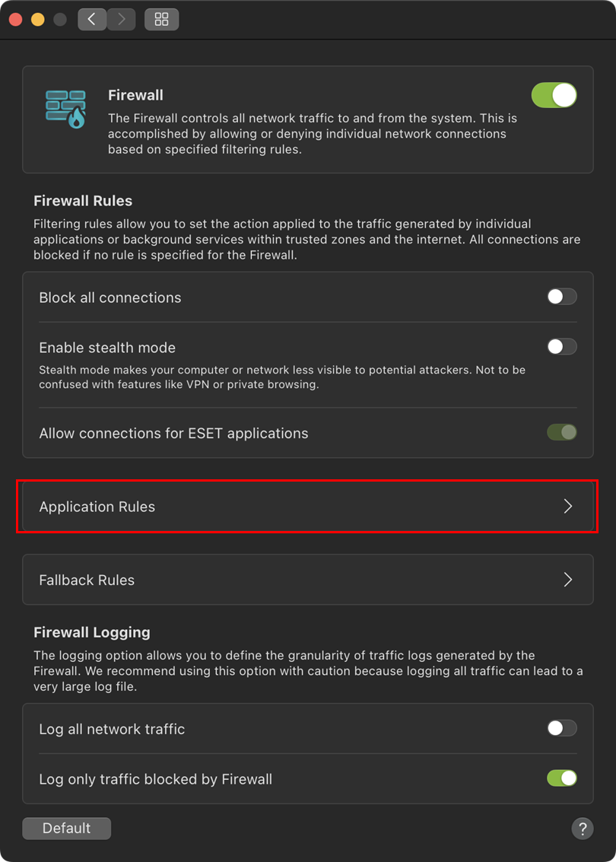
Task: Minimize window with the yellow button
Action: [37, 19]
